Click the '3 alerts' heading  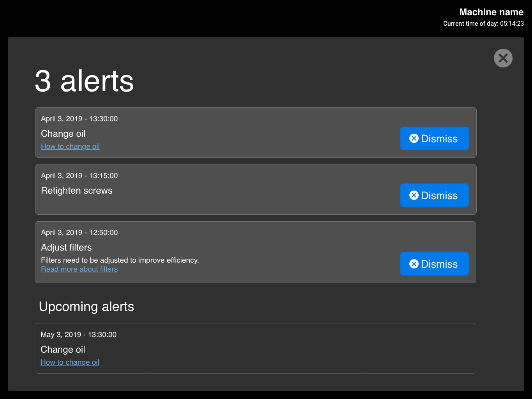coord(84,81)
